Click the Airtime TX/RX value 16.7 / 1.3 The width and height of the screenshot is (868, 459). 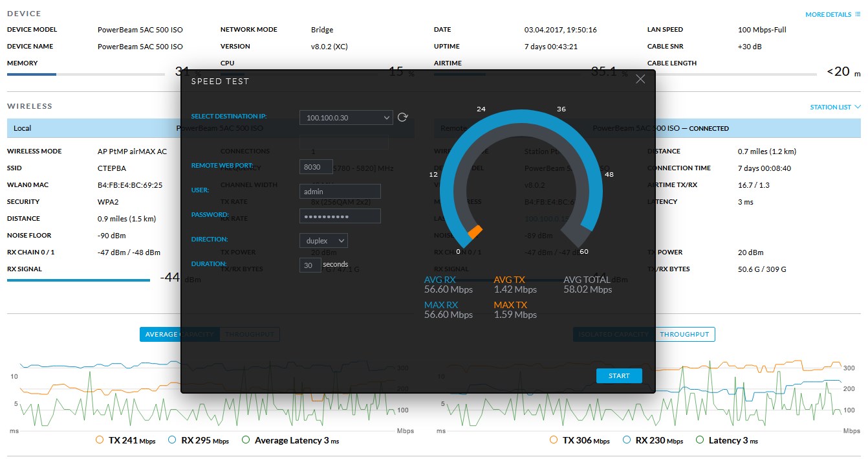coord(753,185)
